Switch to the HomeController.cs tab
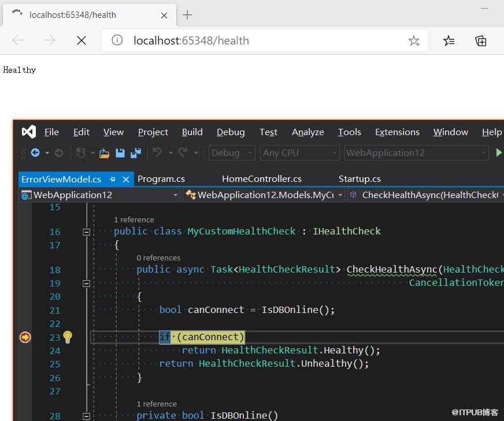The width and height of the screenshot is (504, 421). [262, 179]
